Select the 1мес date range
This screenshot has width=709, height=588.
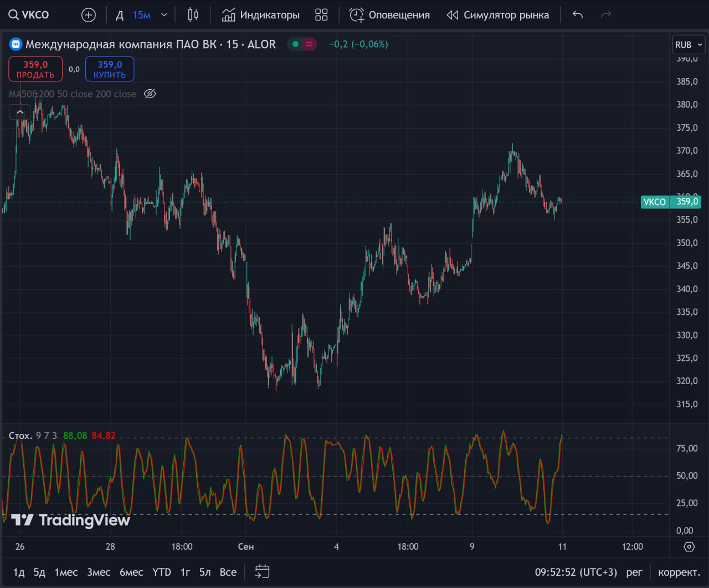coord(66,572)
